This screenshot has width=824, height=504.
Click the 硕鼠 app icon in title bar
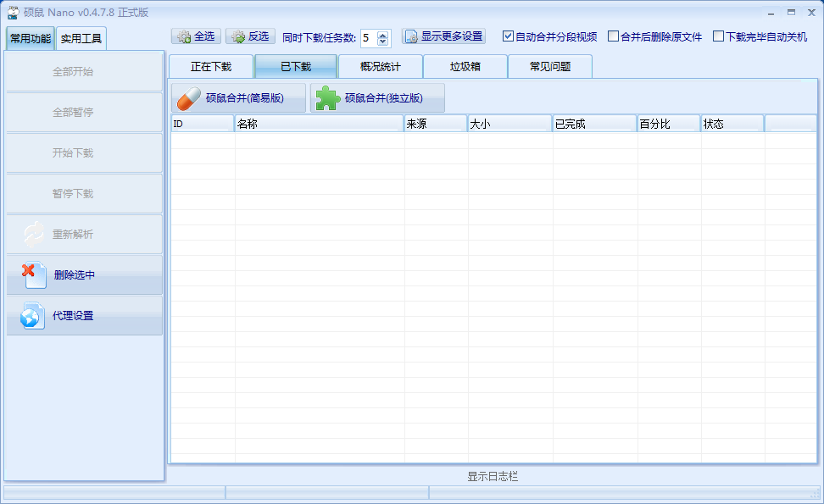point(13,13)
